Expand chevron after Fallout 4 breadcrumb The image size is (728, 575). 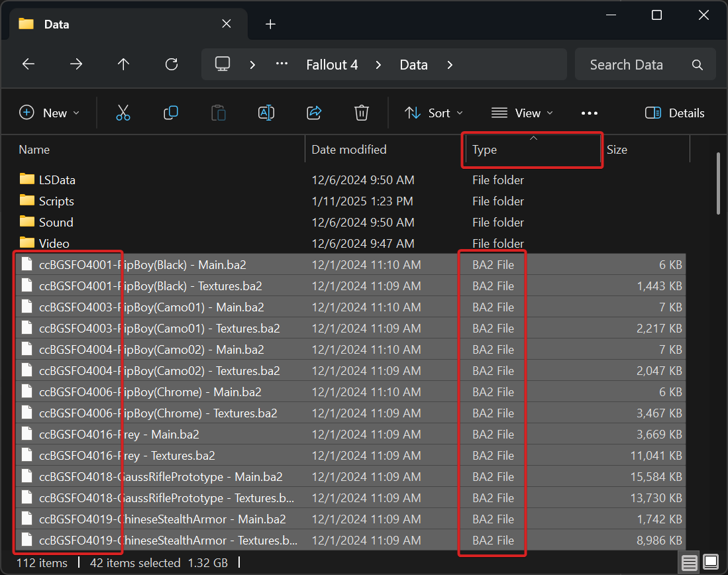click(378, 65)
